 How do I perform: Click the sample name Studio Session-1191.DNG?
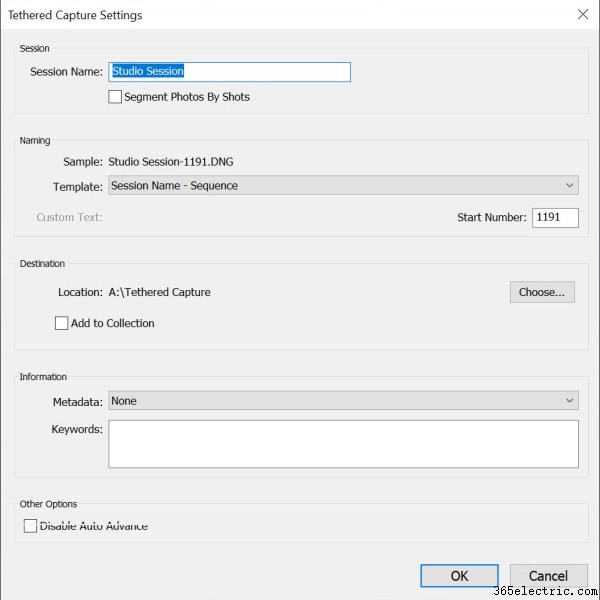tap(171, 162)
